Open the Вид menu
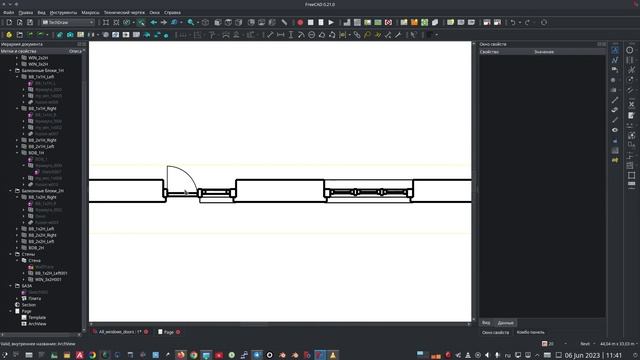This screenshot has height=360, width=640. (42, 13)
